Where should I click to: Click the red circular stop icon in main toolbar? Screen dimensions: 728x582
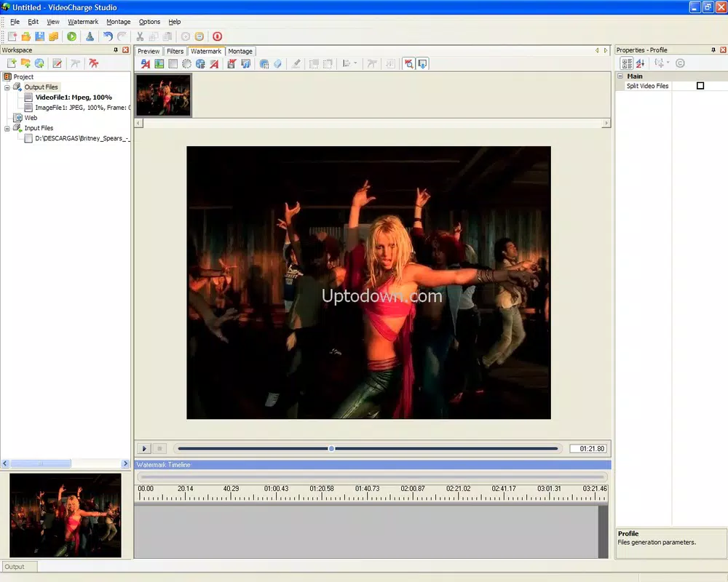coord(217,36)
